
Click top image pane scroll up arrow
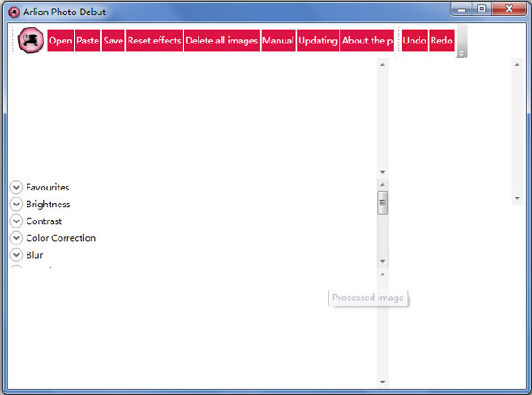click(x=383, y=64)
